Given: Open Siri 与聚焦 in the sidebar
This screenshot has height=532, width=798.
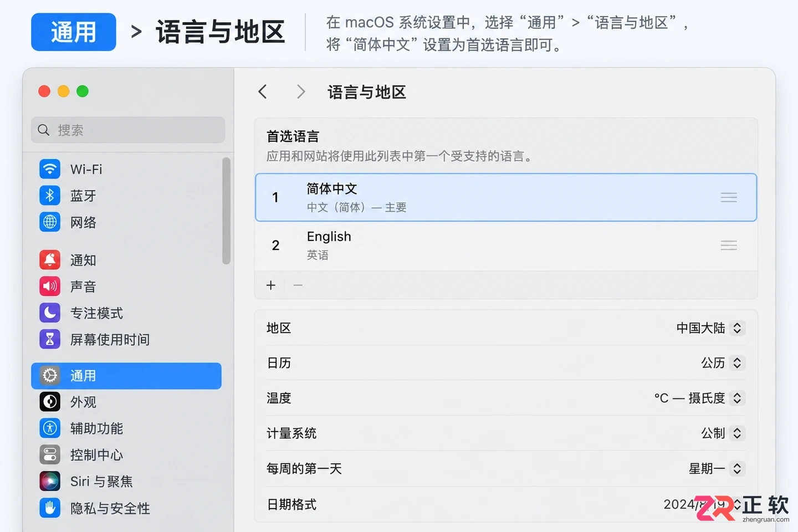Looking at the screenshot, I should 126,481.
